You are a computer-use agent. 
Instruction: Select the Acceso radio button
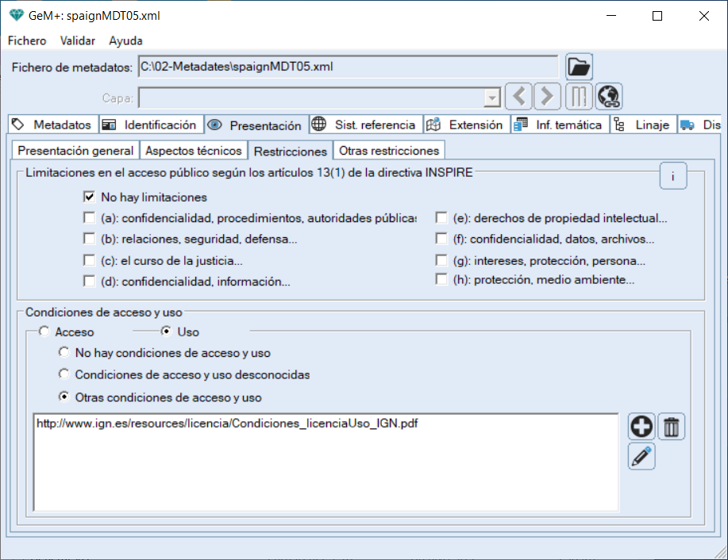click(44, 332)
